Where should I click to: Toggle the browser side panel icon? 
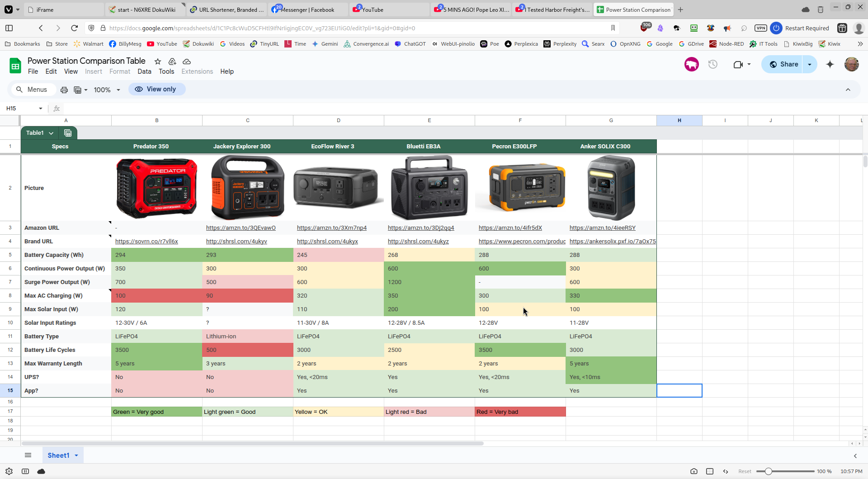9,28
